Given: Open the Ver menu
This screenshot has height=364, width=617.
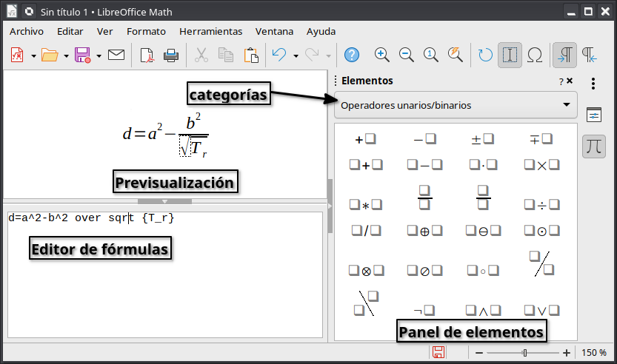Looking at the screenshot, I should tap(104, 32).
